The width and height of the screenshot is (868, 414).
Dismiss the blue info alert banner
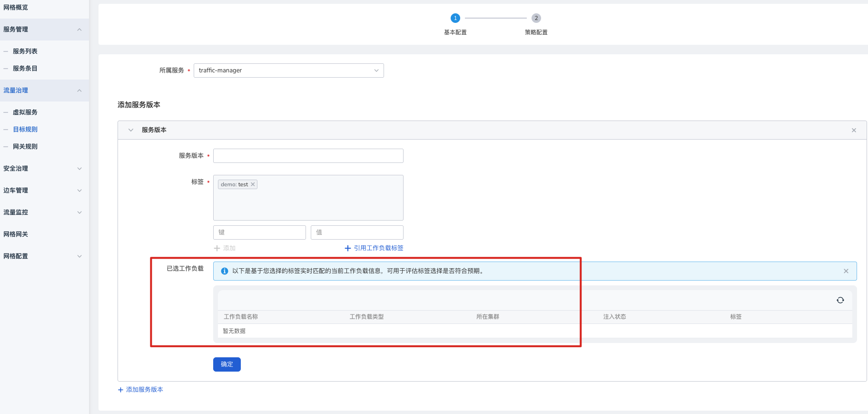tap(846, 271)
